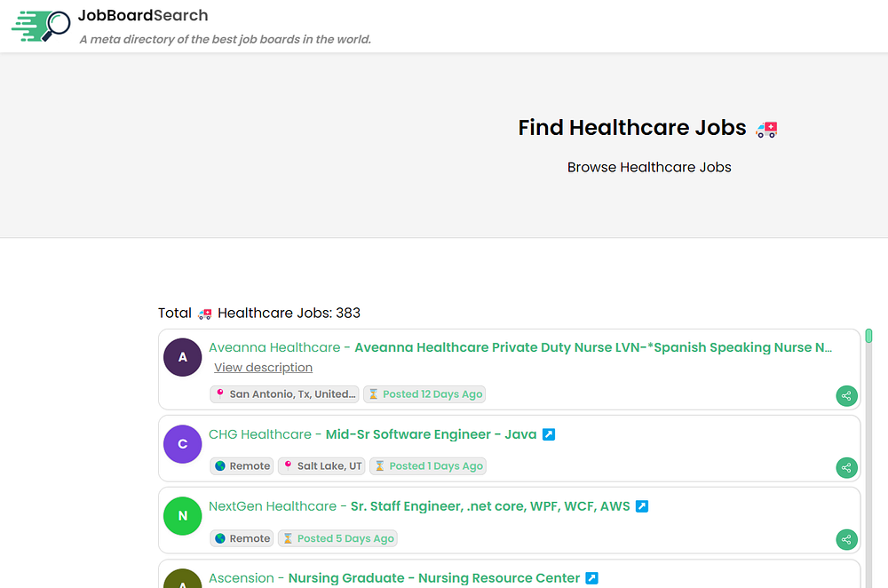Open Mid-Sr Software Engineer - Java job
Screen dimensions: 888x588
coord(431,434)
